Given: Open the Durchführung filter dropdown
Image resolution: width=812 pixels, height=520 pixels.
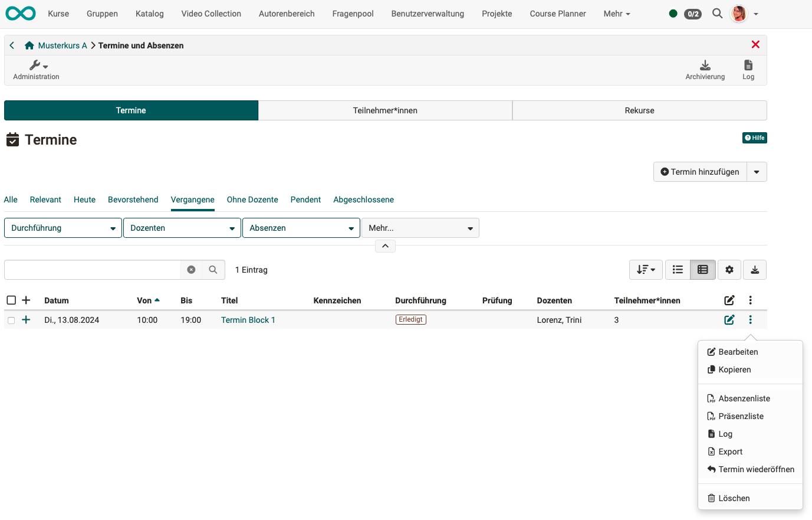Looking at the screenshot, I should click(x=63, y=228).
